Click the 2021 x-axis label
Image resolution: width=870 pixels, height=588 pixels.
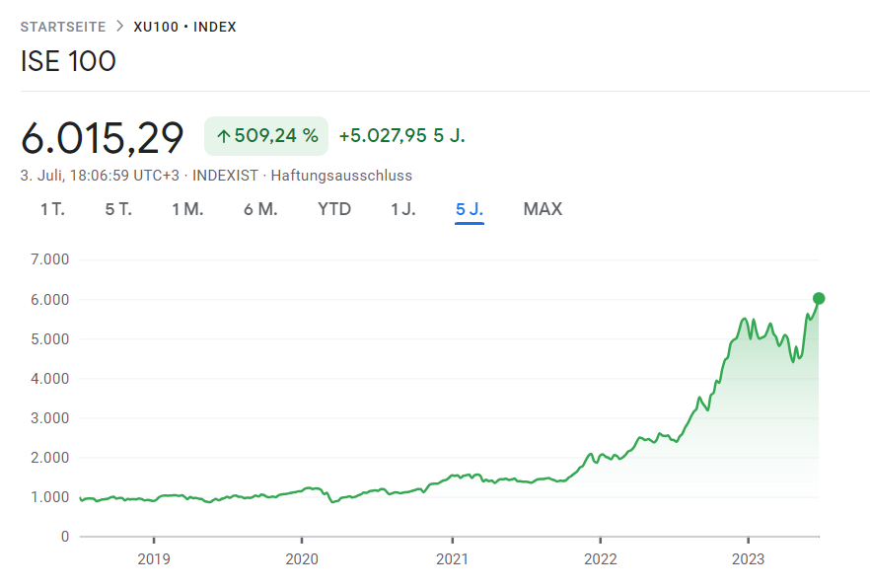(452, 558)
